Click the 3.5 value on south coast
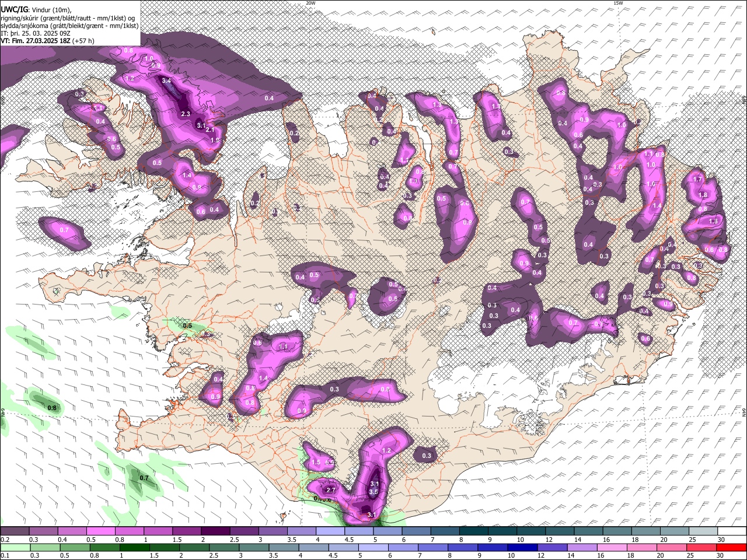 pos(374,492)
